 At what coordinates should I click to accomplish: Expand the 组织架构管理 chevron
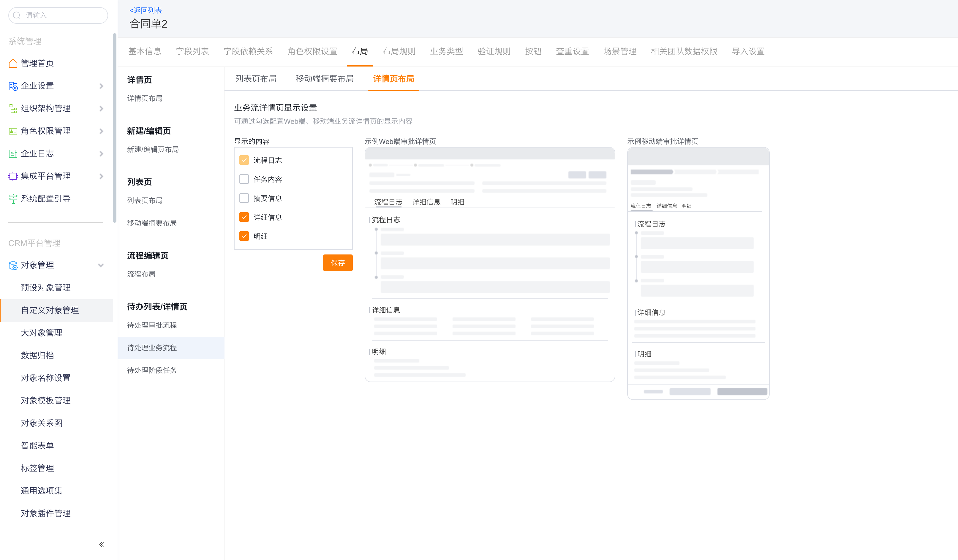(101, 108)
